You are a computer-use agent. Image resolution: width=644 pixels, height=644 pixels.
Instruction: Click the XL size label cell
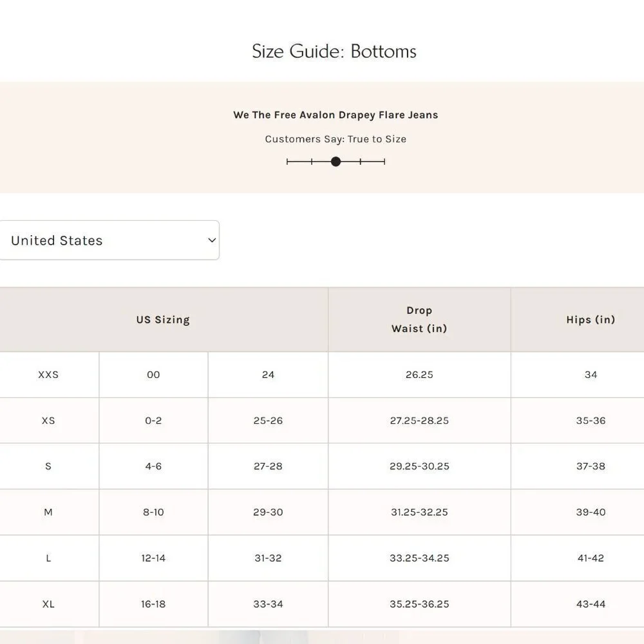pyautogui.click(x=48, y=604)
